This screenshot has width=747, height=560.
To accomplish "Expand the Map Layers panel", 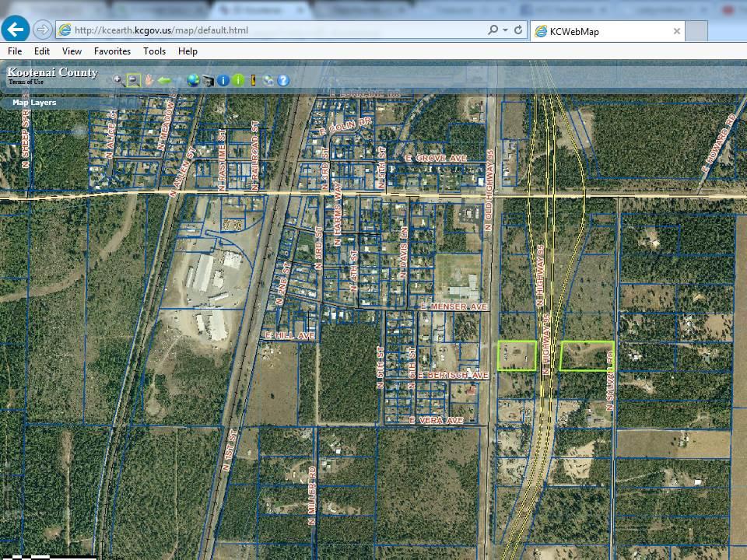I will (x=34, y=103).
